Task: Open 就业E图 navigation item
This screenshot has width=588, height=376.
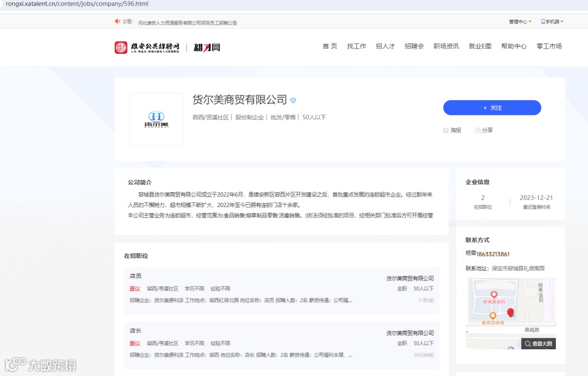Action: pyautogui.click(x=480, y=46)
